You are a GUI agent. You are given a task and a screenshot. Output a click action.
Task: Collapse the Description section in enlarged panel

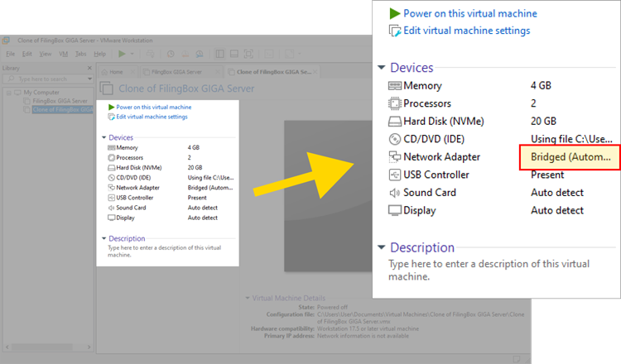point(381,247)
